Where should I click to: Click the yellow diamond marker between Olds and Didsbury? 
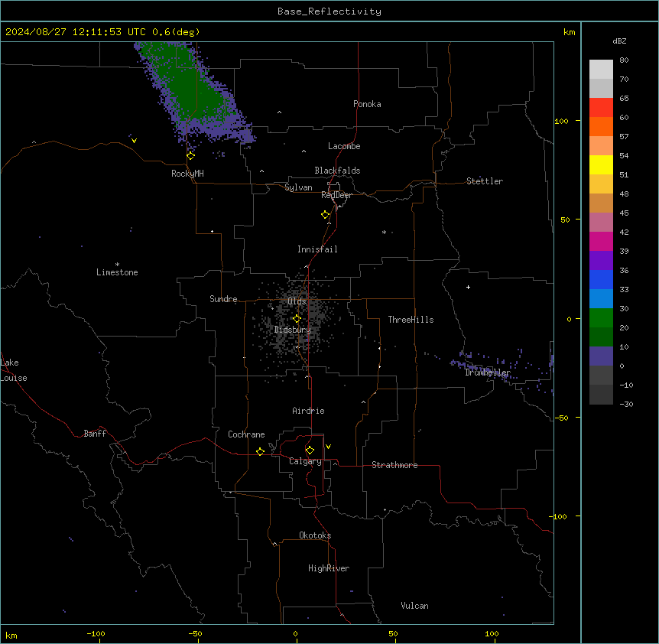[x=297, y=319]
